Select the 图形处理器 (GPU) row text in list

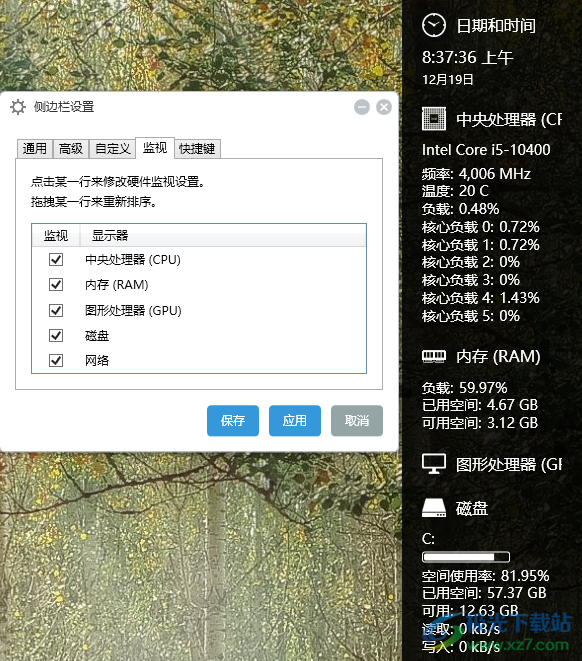click(133, 310)
